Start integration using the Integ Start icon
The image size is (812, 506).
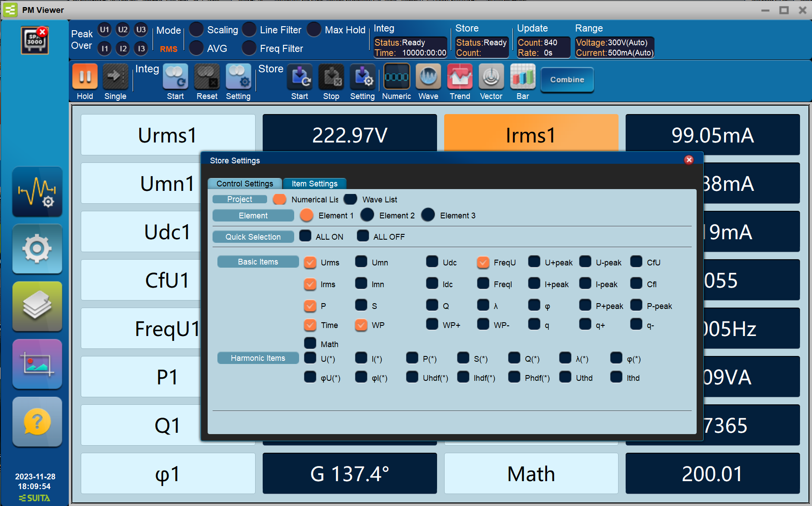pos(175,77)
